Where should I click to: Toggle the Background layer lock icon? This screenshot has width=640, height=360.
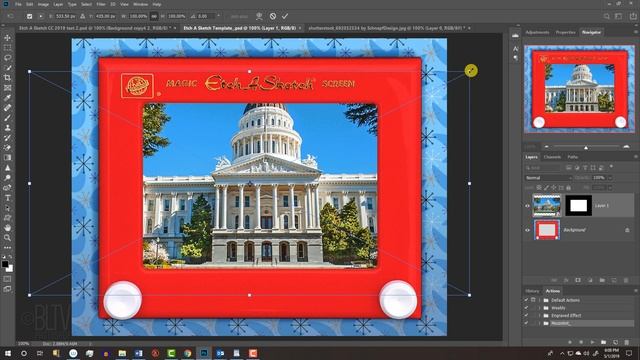point(627,230)
